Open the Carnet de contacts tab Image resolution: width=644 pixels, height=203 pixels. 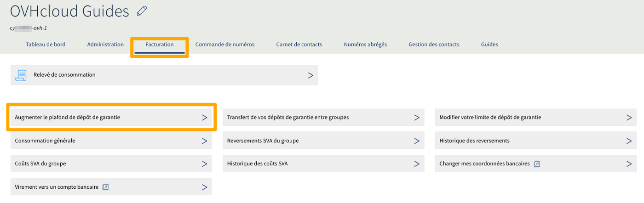[x=299, y=45]
